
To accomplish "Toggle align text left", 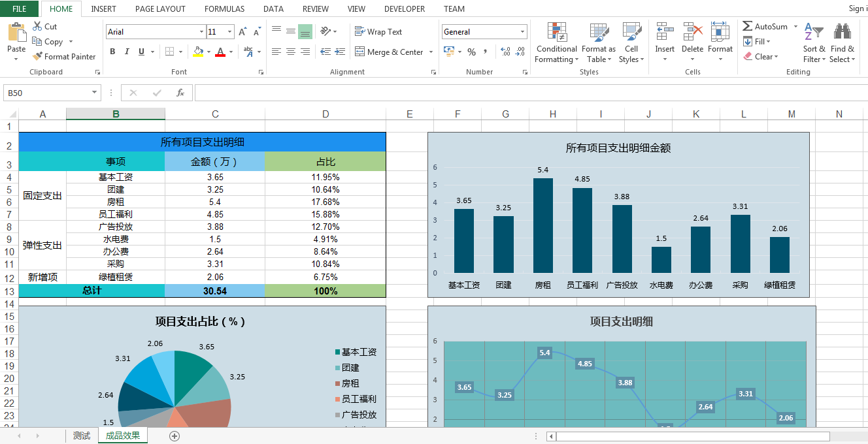I will 276,52.
